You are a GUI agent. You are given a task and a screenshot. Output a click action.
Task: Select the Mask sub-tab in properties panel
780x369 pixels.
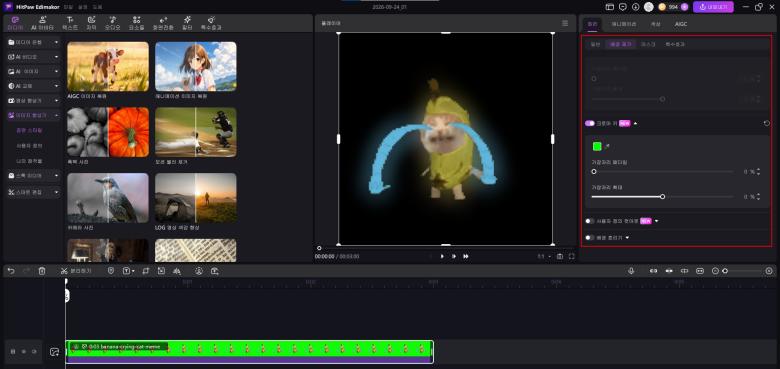[x=648, y=44]
